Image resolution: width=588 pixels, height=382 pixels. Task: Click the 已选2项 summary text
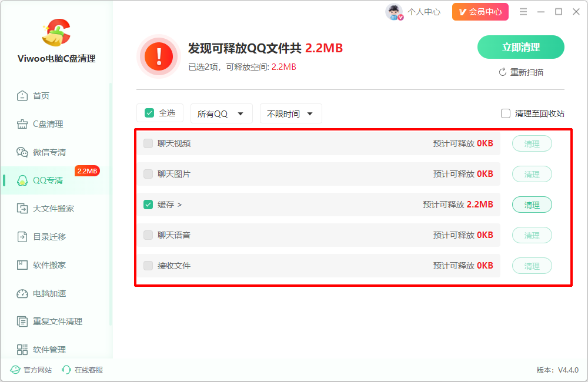click(x=242, y=67)
